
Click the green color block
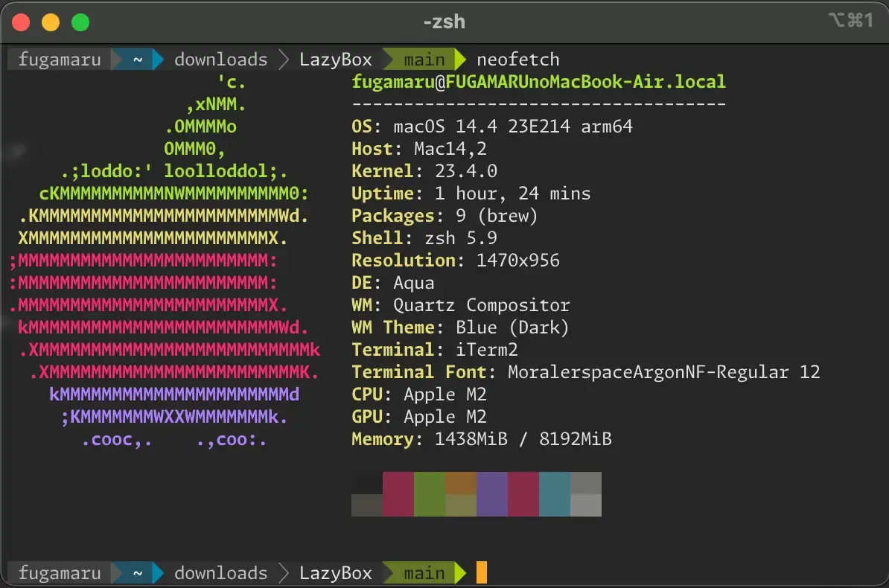point(429,494)
